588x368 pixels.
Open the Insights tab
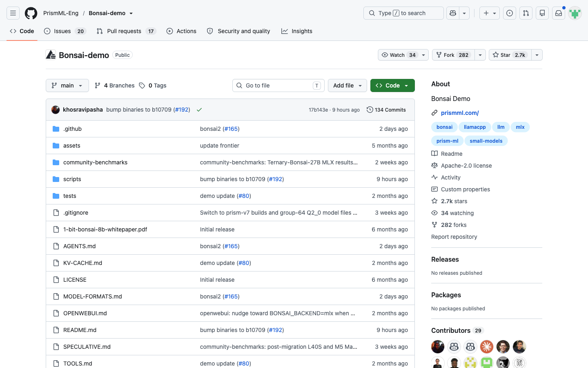point(297,31)
